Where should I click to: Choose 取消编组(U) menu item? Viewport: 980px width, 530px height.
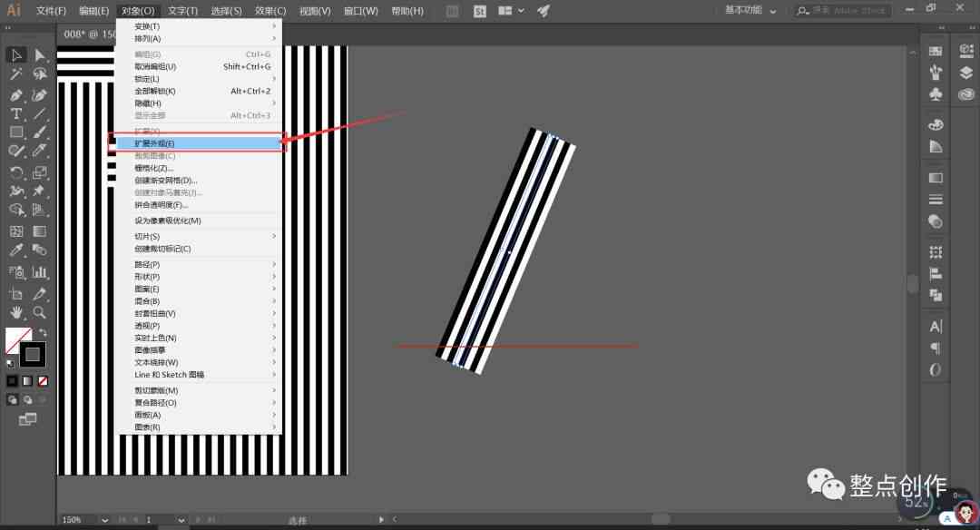point(199,66)
